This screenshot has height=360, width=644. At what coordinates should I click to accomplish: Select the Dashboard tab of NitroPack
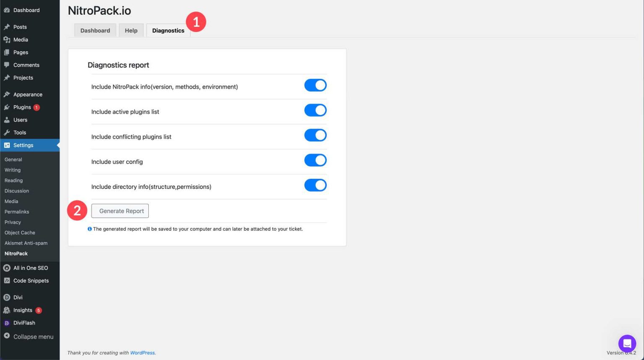click(95, 30)
